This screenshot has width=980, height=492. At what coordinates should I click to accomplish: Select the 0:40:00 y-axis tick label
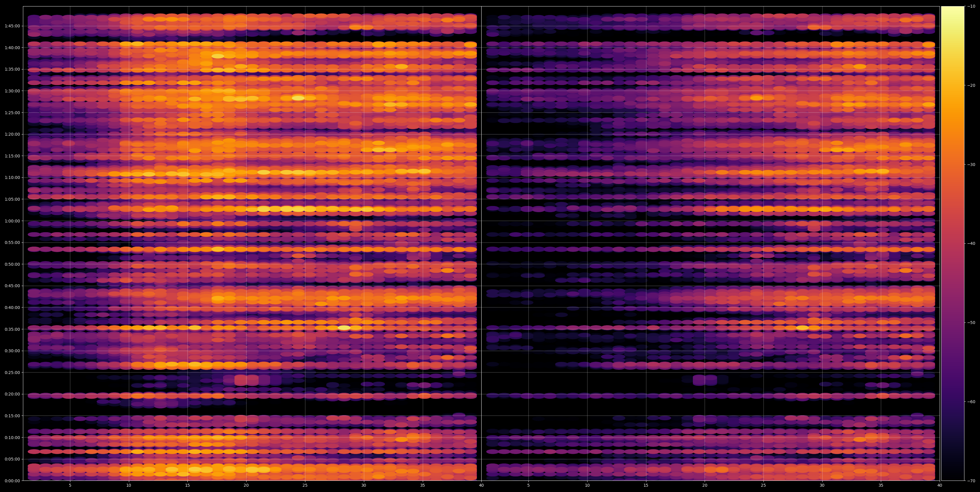pos(12,307)
